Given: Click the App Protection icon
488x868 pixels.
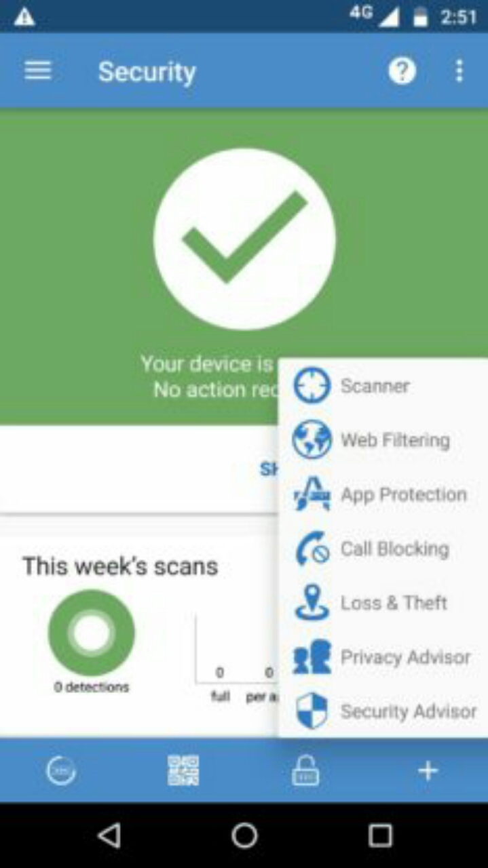Looking at the screenshot, I should point(312,494).
